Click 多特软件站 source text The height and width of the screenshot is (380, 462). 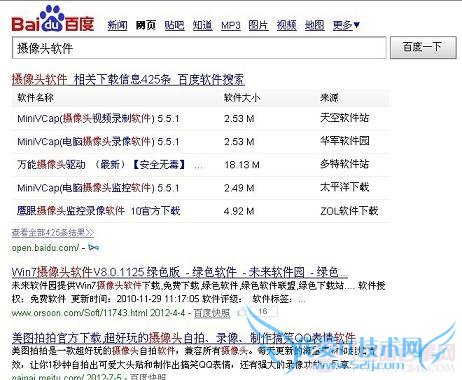point(345,164)
